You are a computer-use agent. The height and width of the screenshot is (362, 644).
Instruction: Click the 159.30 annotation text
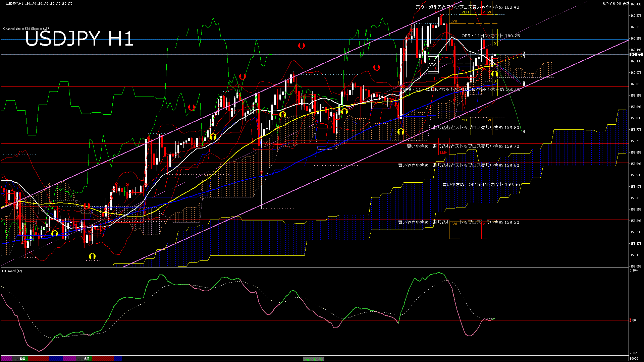pyautogui.click(x=459, y=222)
